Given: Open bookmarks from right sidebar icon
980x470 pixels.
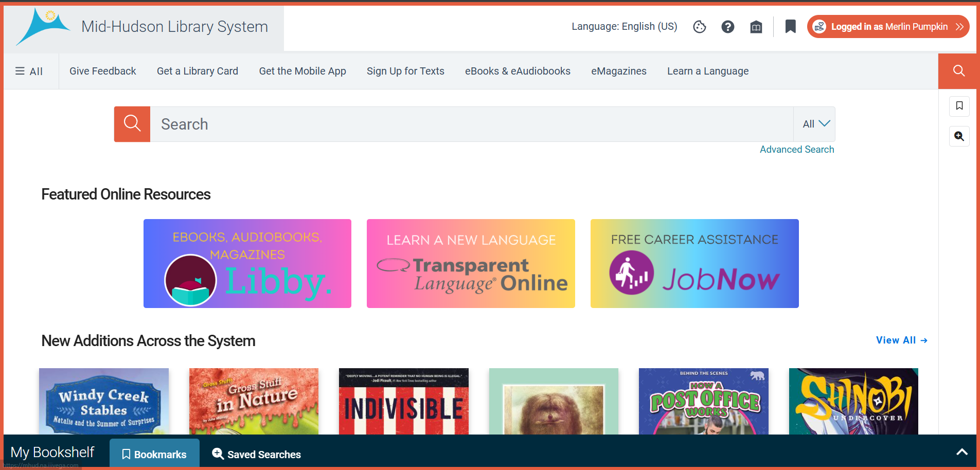Looking at the screenshot, I should point(959,106).
